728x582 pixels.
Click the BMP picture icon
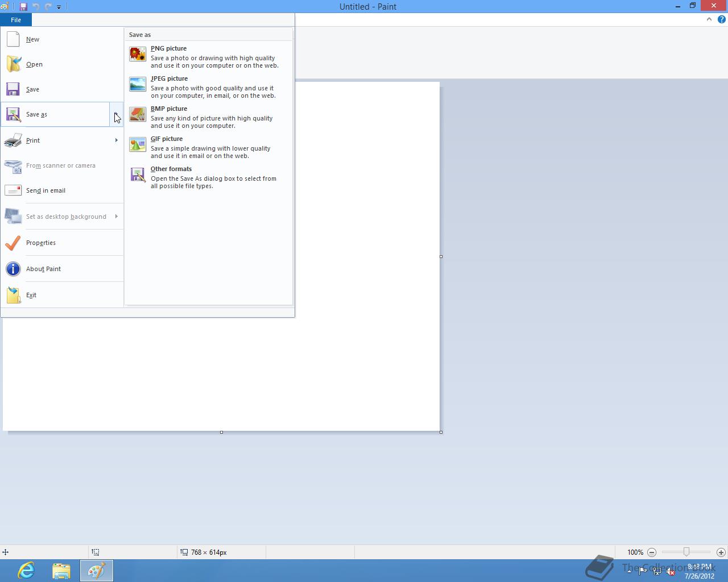pos(138,114)
